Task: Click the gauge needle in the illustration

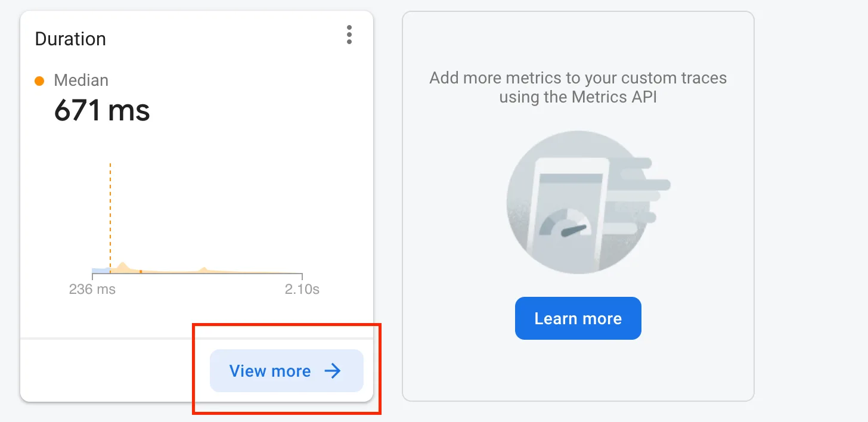Action: coord(572,229)
